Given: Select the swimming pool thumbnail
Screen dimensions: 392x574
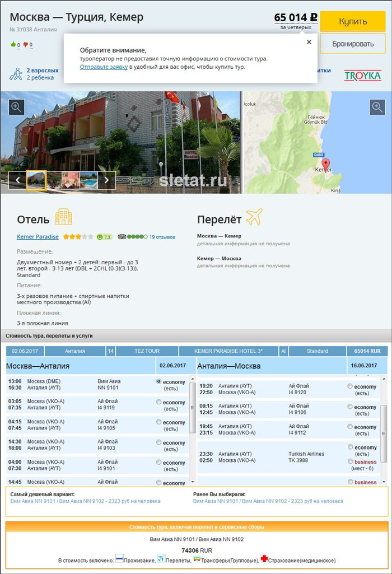Looking at the screenshot, I should (x=88, y=180).
